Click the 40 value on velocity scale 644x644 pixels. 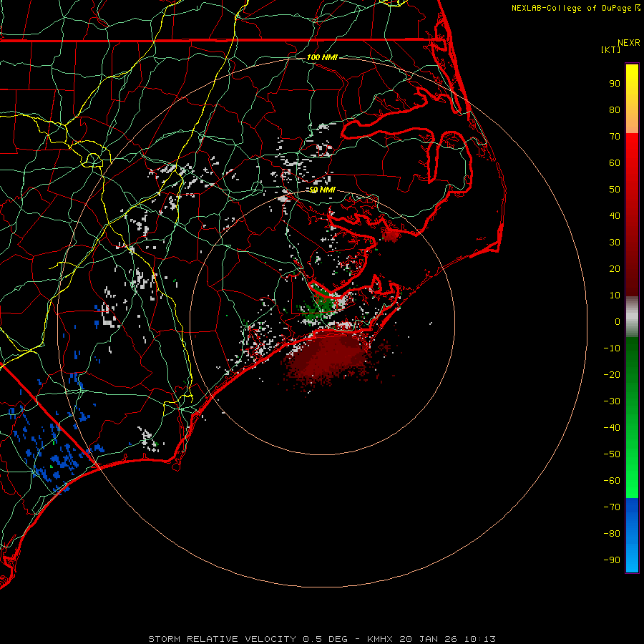[x=615, y=216]
